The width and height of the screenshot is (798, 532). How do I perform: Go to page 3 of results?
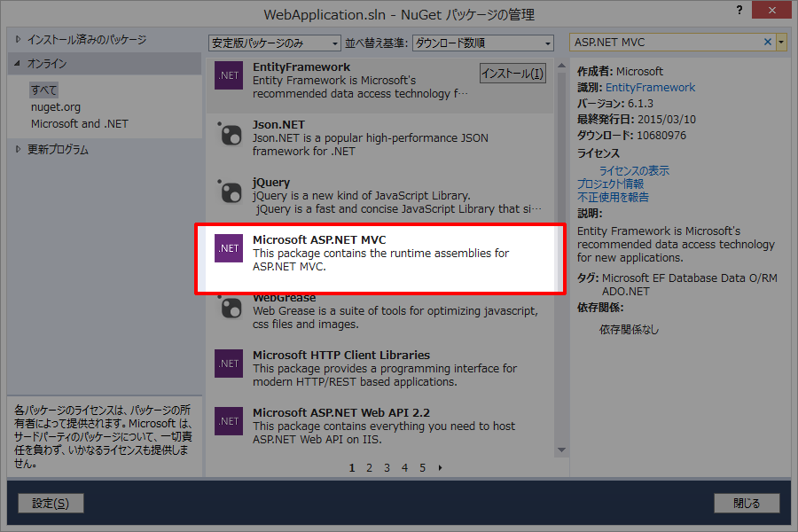(387, 468)
